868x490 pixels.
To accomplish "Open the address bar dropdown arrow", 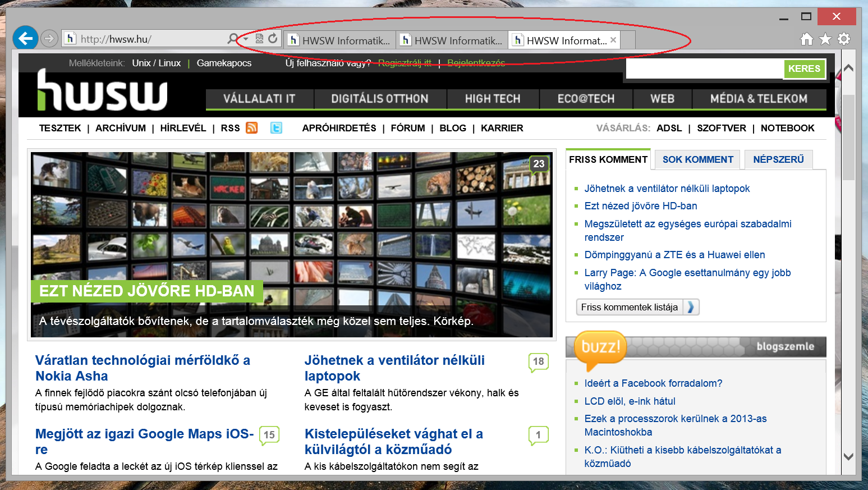I will pos(246,39).
